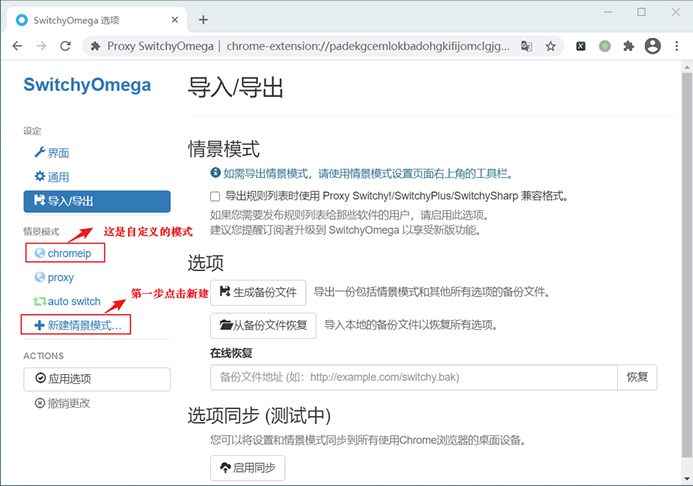The width and height of the screenshot is (693, 486).
Task: Bookmark this page with the star icon
Action: [x=549, y=46]
